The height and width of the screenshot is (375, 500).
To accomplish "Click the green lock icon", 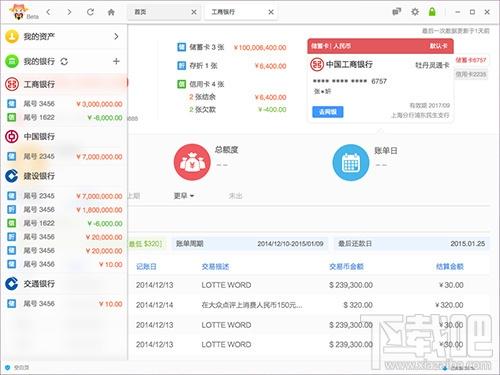I will (432, 12).
